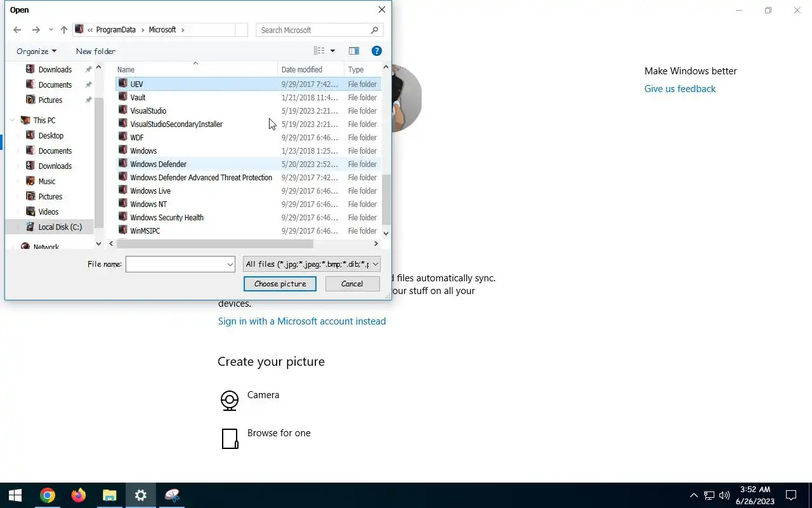Viewport: 812px width, 508px height.
Task: Launch Firefox from the taskbar
Action: [79, 495]
